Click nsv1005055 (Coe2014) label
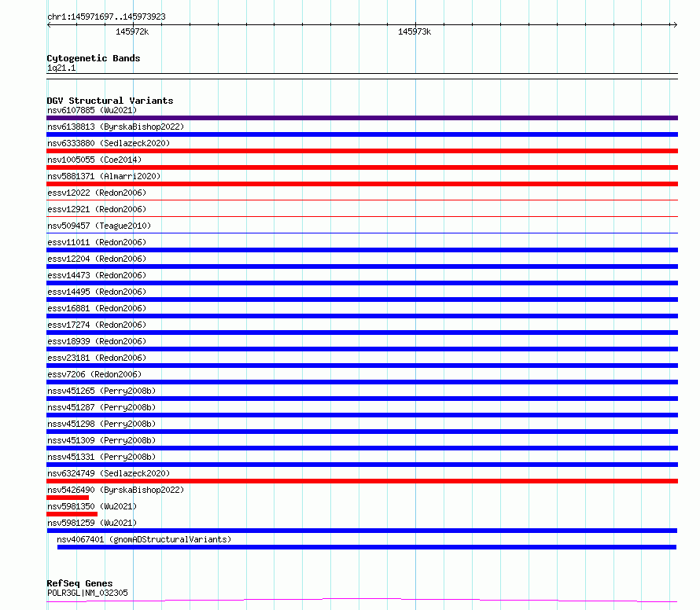 pyautogui.click(x=94, y=160)
